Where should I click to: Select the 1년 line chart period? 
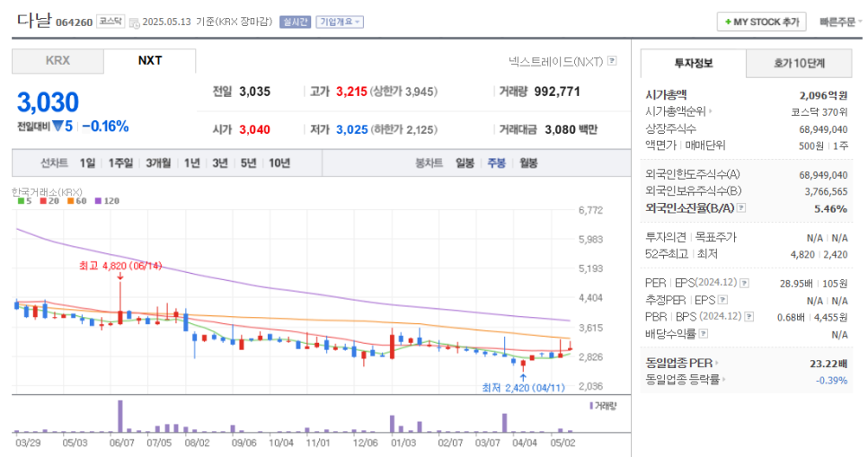pyautogui.click(x=191, y=163)
